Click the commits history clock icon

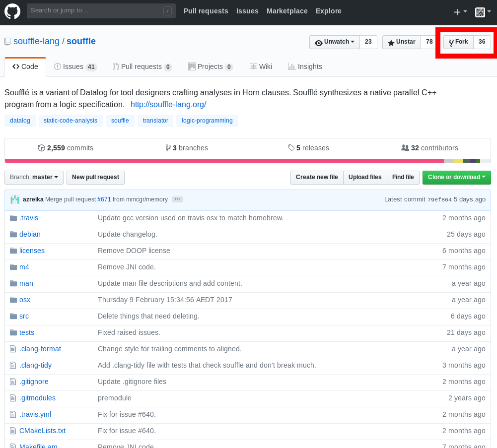pyautogui.click(x=42, y=148)
